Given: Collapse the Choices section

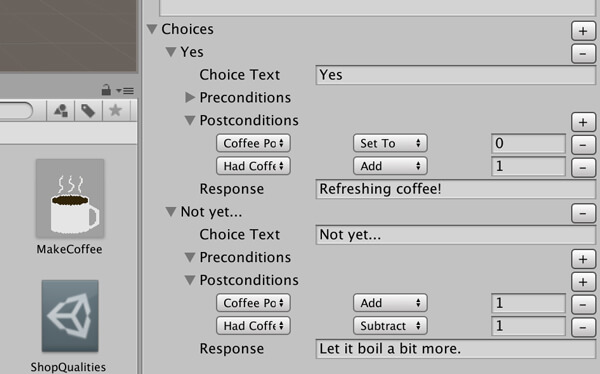Looking at the screenshot, I should point(152,29).
